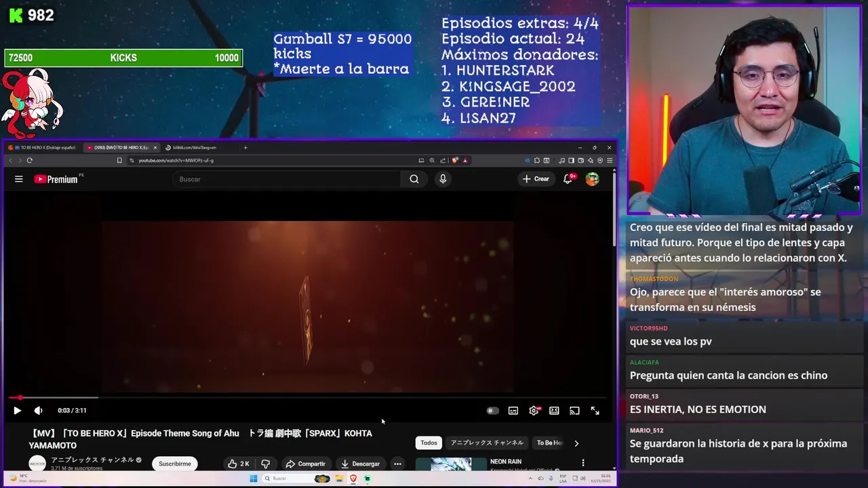Open YouTube account avatar menu
This screenshot has height=488, width=868.
[592, 179]
